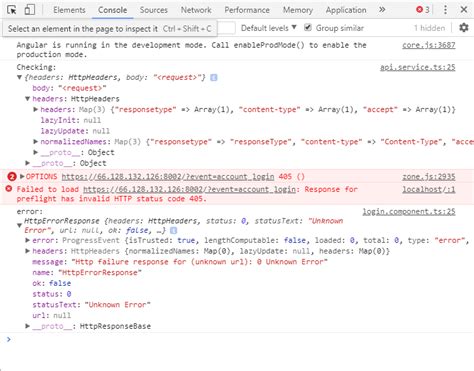
Task: Click the console filter input field
Action: (x=227, y=28)
